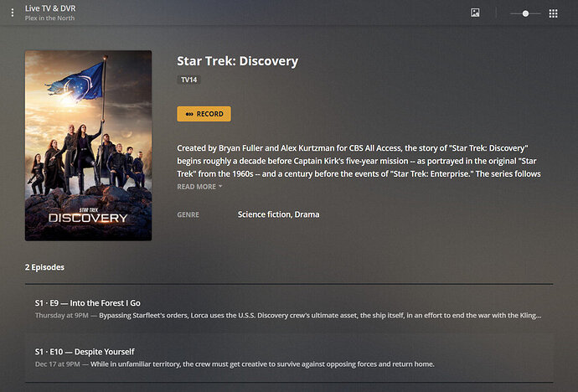Image resolution: width=578 pixels, height=392 pixels.
Task: Open episode Despite Yourself
Action: (289, 358)
